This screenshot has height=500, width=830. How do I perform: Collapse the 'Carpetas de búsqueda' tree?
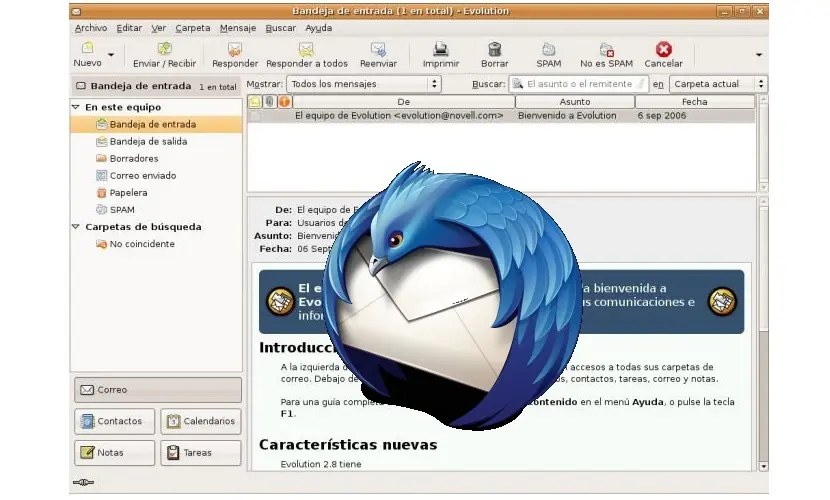pos(76,226)
